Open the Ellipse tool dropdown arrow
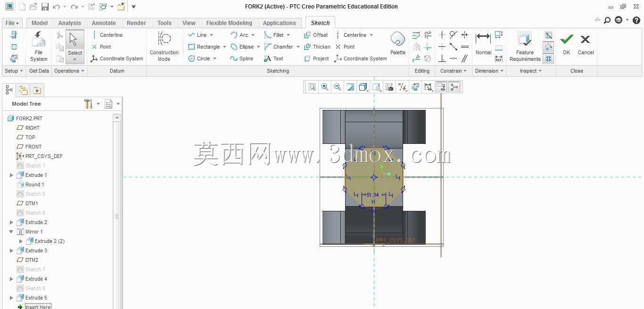 tap(258, 47)
